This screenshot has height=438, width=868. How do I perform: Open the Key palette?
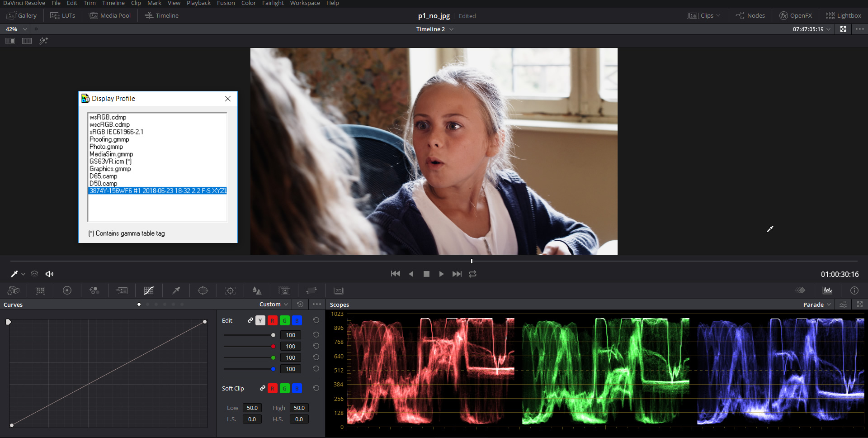pos(284,290)
